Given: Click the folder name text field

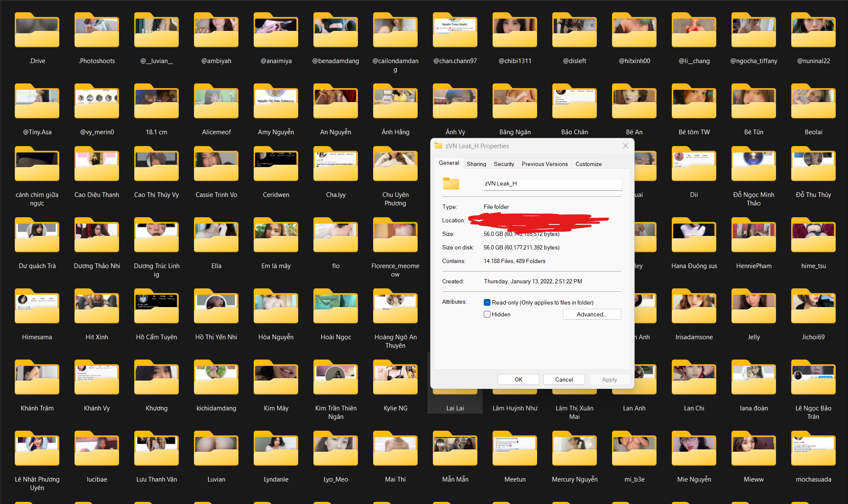Looking at the screenshot, I should 552,184.
